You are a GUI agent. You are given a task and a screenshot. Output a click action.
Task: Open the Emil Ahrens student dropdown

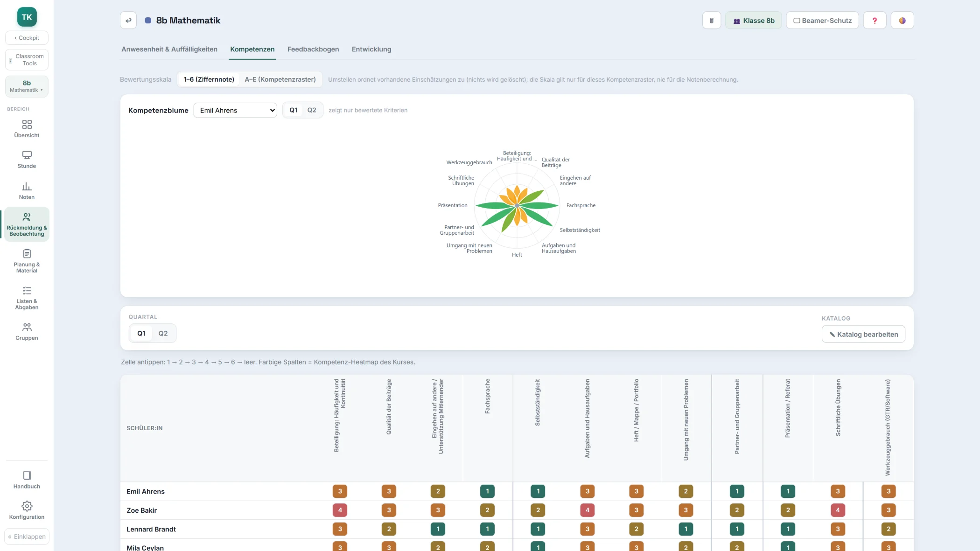coord(235,110)
